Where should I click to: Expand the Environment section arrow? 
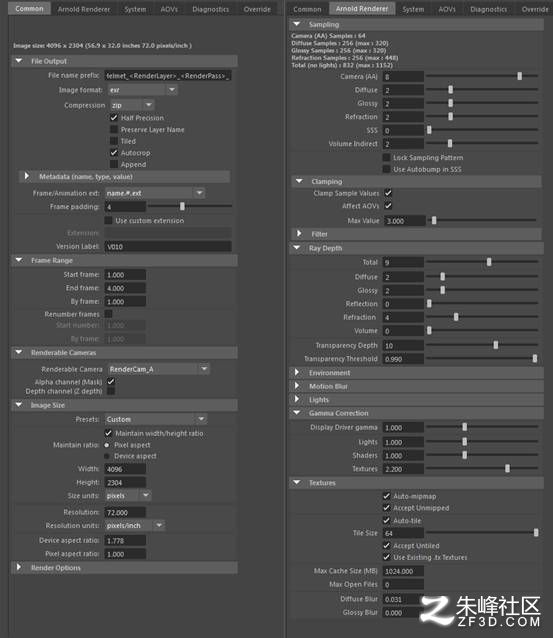[297, 372]
